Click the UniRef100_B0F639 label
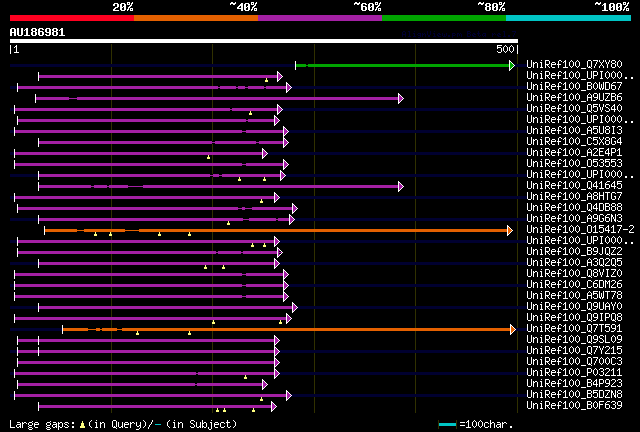 [x=574, y=406]
